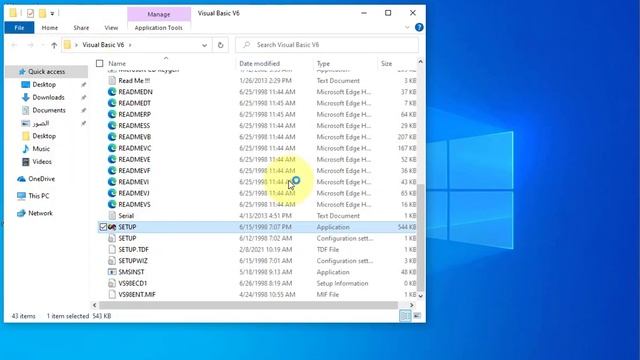The width and height of the screenshot is (640, 360).
Task: Select the Read Me !!! file icon
Action: point(112,81)
